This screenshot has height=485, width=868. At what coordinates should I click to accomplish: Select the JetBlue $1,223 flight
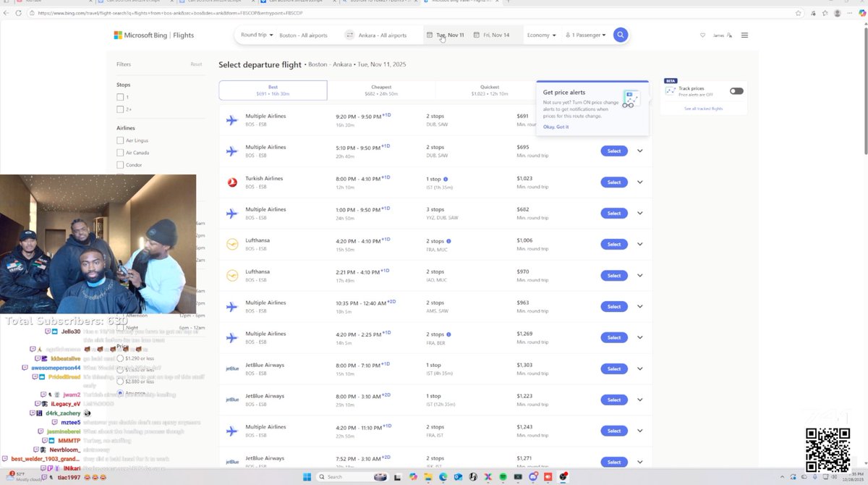point(614,400)
